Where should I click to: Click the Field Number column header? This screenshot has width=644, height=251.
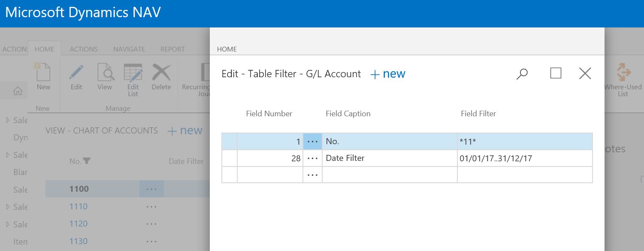click(269, 114)
